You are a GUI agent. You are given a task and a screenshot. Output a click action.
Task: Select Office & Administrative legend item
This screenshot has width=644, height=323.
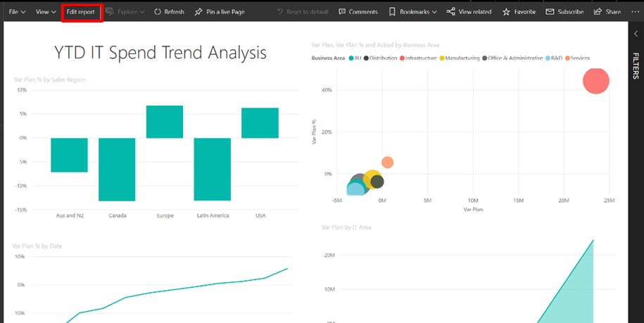point(512,58)
